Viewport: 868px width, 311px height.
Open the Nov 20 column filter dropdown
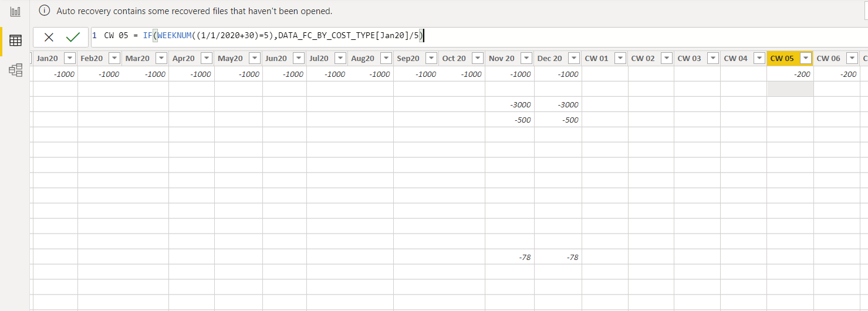[526, 58]
